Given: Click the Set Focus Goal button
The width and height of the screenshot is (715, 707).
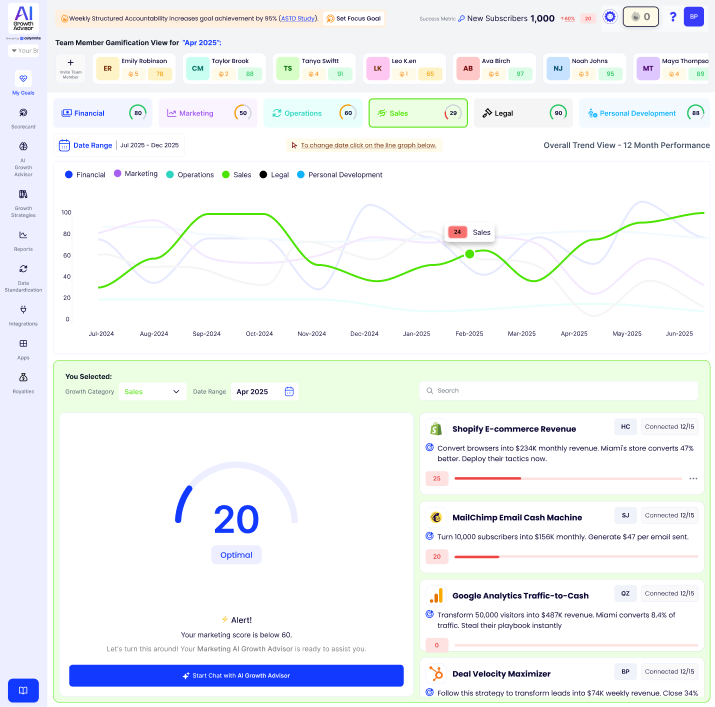Looking at the screenshot, I should [x=355, y=18].
